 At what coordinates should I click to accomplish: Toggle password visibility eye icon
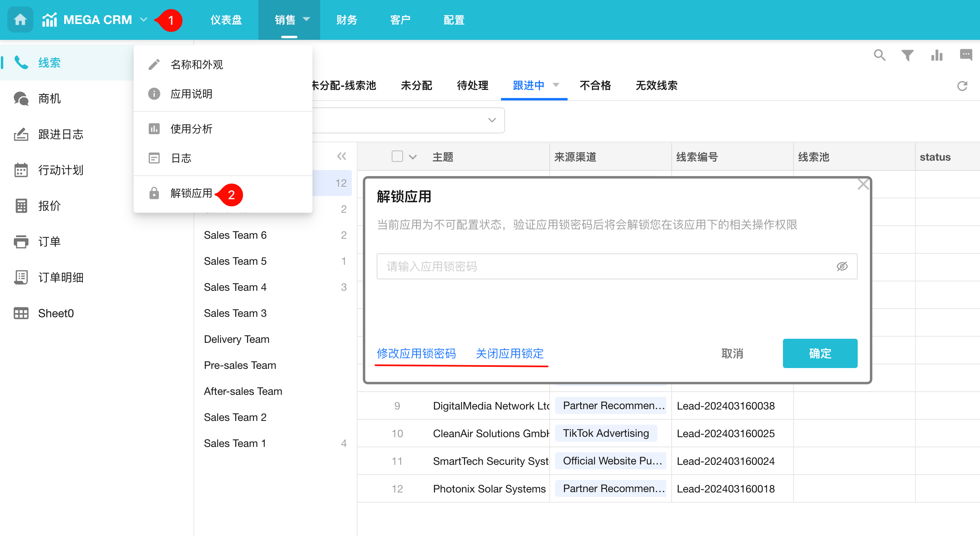click(842, 266)
